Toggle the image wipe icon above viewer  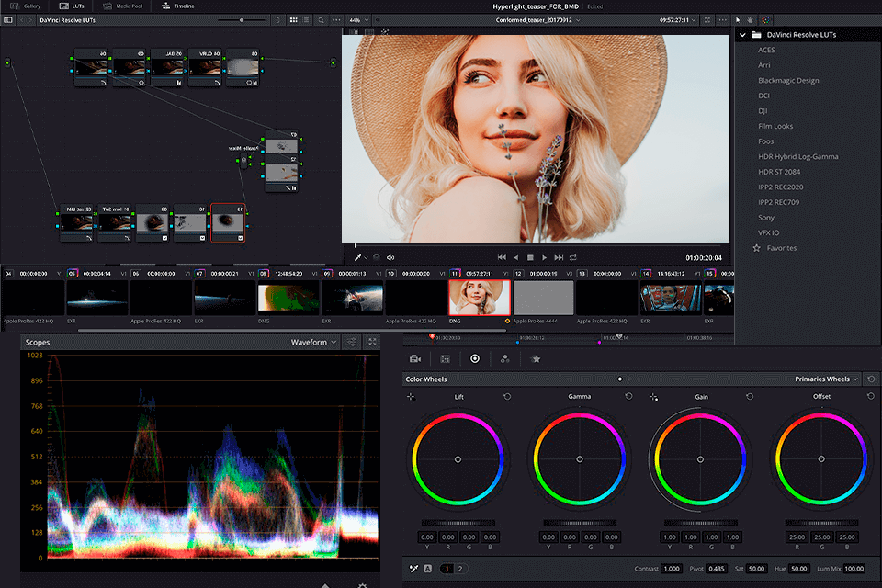(x=355, y=31)
